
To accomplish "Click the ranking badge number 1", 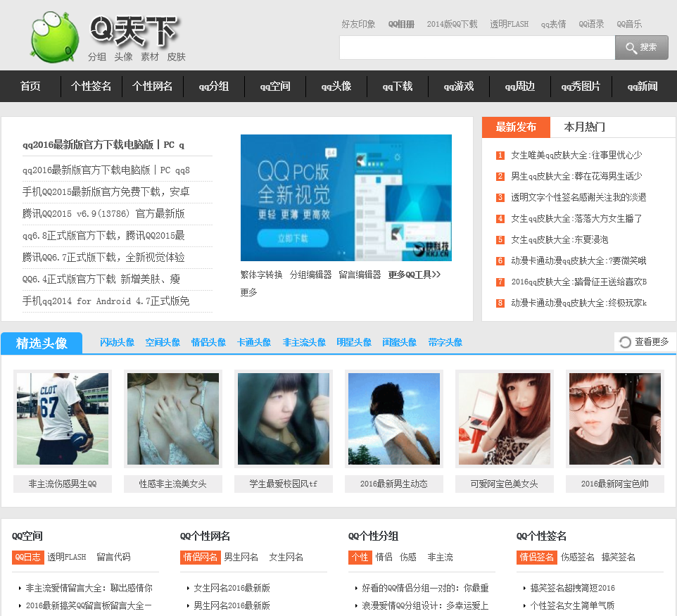I will pyautogui.click(x=500, y=155).
